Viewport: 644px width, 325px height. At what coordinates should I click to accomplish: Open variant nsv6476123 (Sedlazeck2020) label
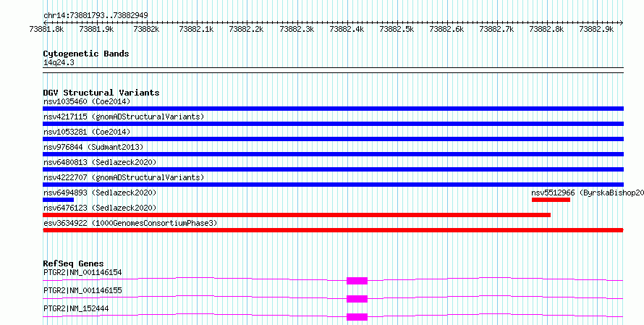point(100,208)
